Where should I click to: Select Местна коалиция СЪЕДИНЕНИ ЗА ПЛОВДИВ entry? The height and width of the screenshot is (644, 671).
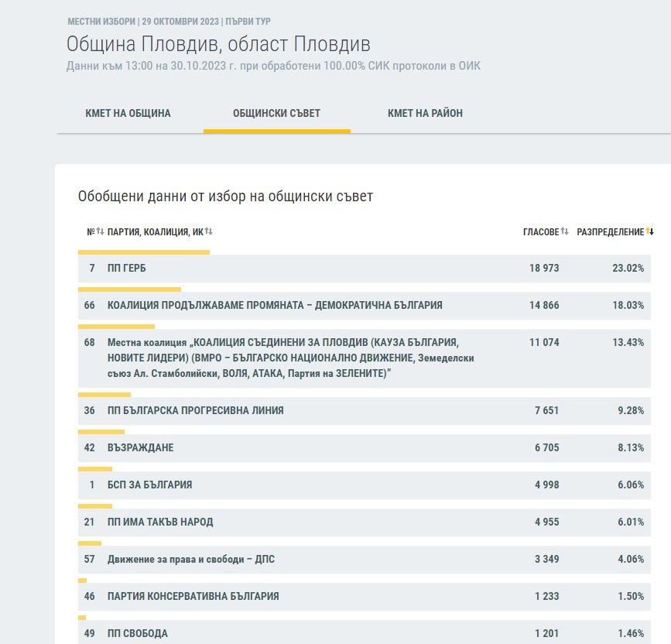tap(290, 358)
